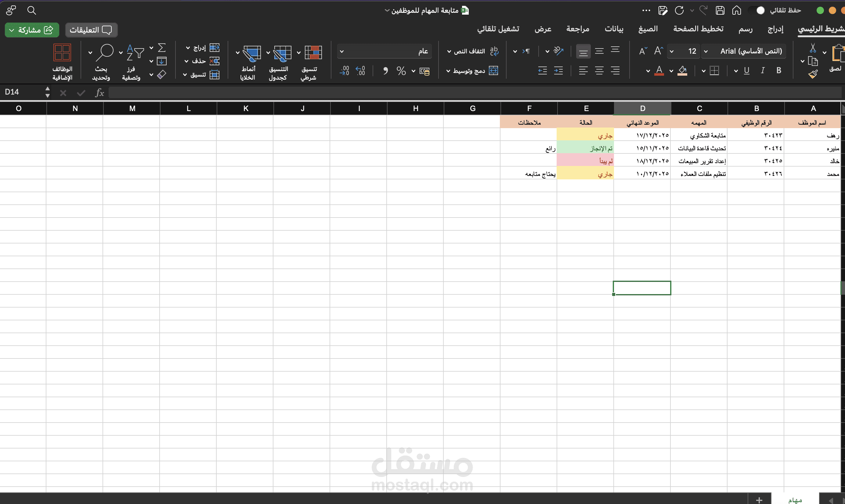Add a new sheet with plus button

pos(760,500)
